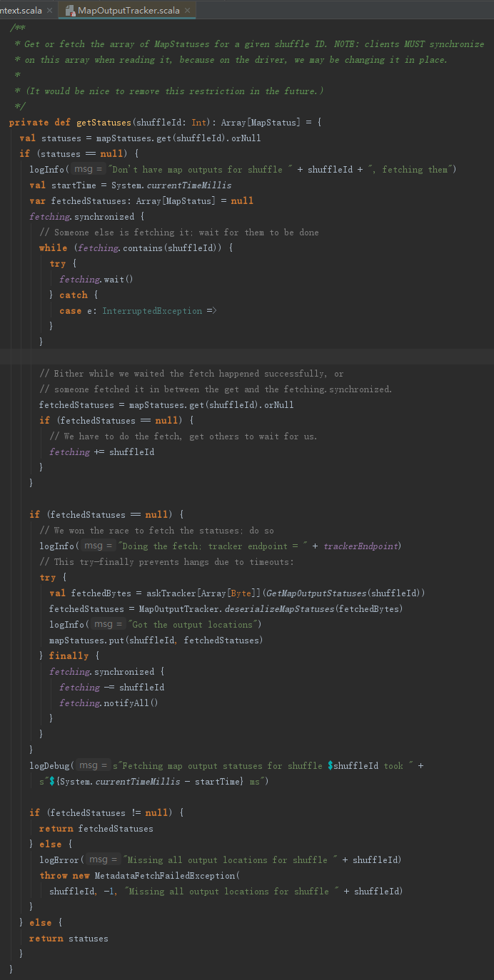Click the while keyword
494x980 pixels.
click(54, 248)
